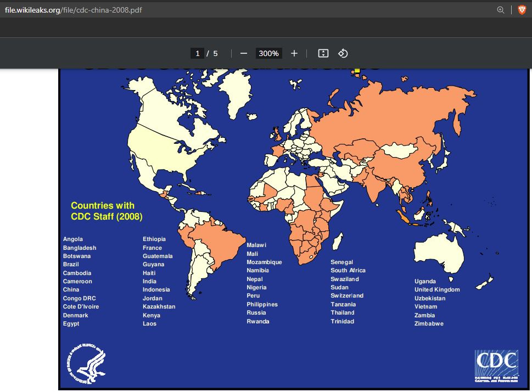Select 'Nigeria' in the third column
The image size is (532, 392).
pos(257,288)
